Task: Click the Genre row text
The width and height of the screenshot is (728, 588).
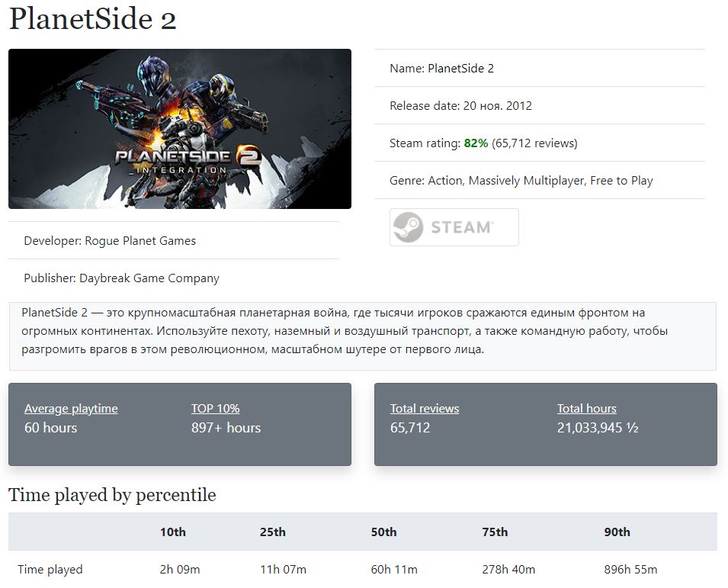Action: pos(521,181)
